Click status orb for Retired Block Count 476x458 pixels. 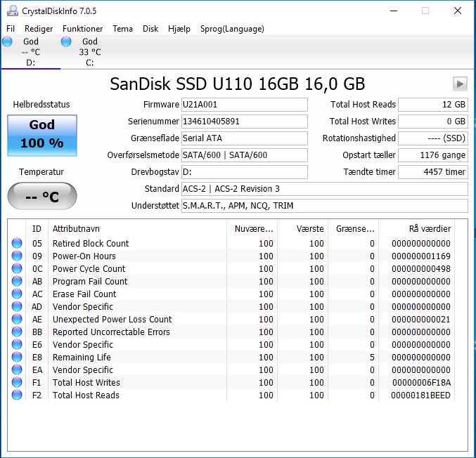[17, 243]
